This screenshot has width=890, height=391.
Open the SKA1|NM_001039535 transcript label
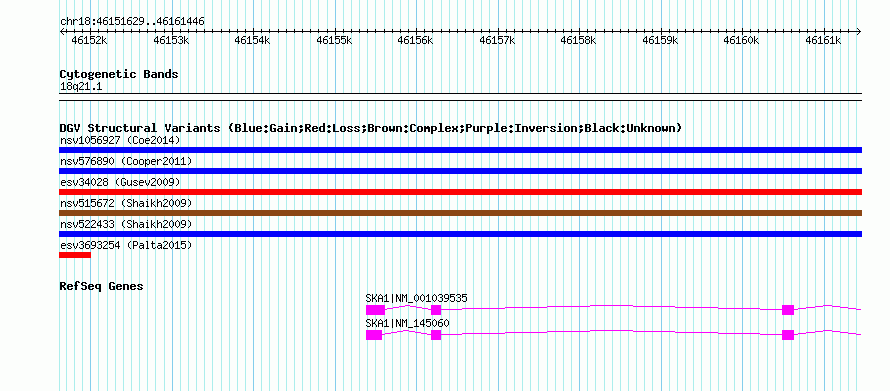[417, 298]
